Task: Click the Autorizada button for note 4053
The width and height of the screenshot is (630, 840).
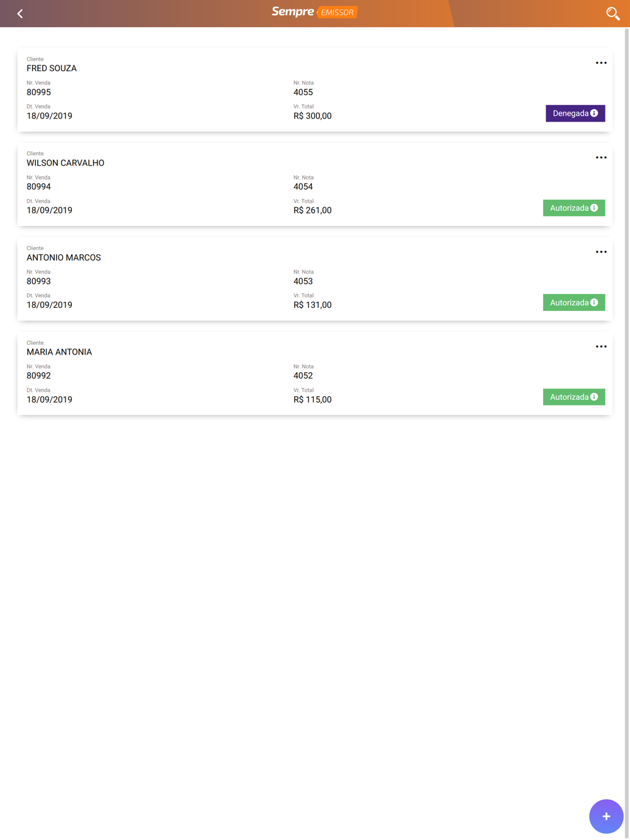Action: click(x=568, y=303)
